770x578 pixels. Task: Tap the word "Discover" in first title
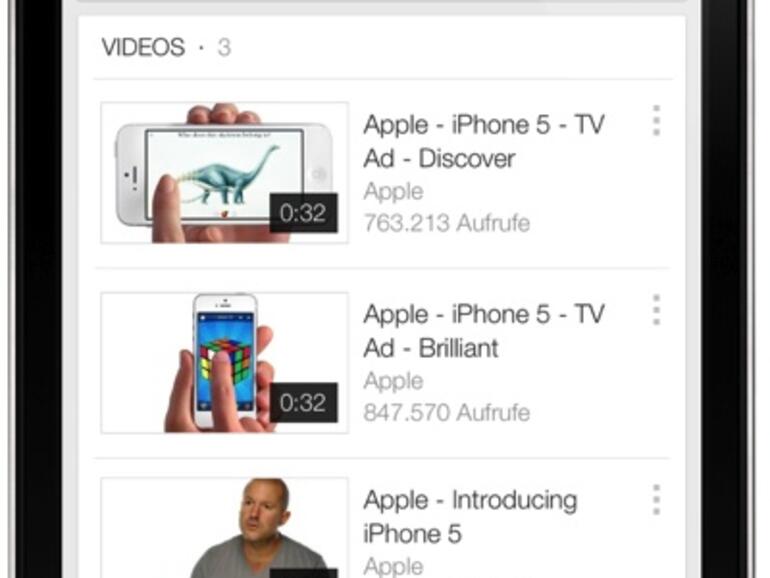467,159
